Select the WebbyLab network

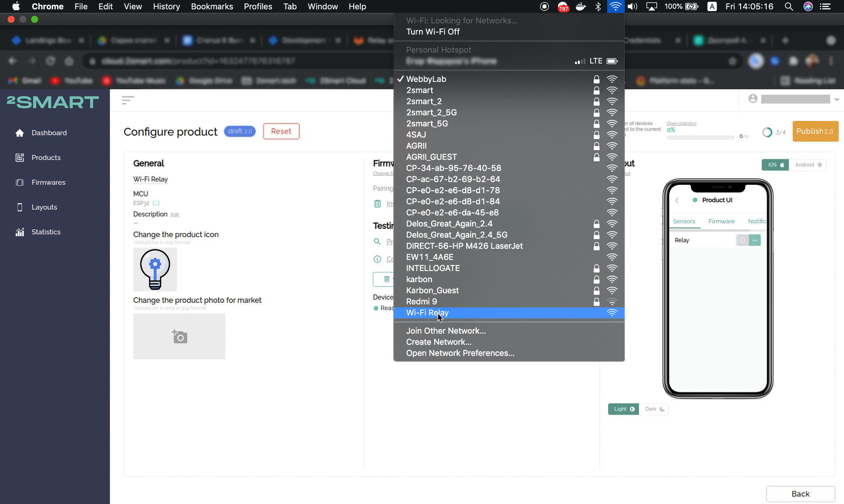point(509,79)
